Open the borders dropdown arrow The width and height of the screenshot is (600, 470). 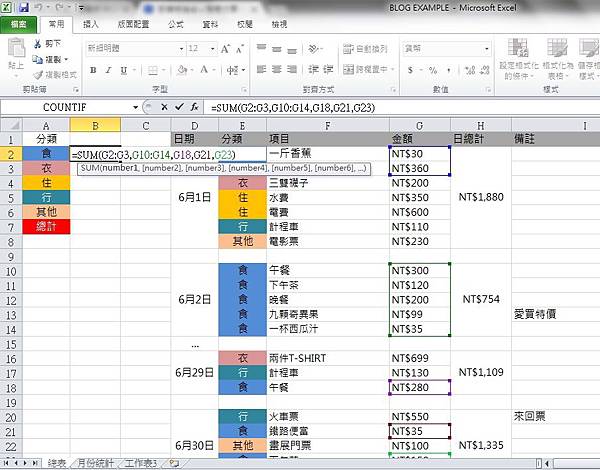tap(163, 70)
